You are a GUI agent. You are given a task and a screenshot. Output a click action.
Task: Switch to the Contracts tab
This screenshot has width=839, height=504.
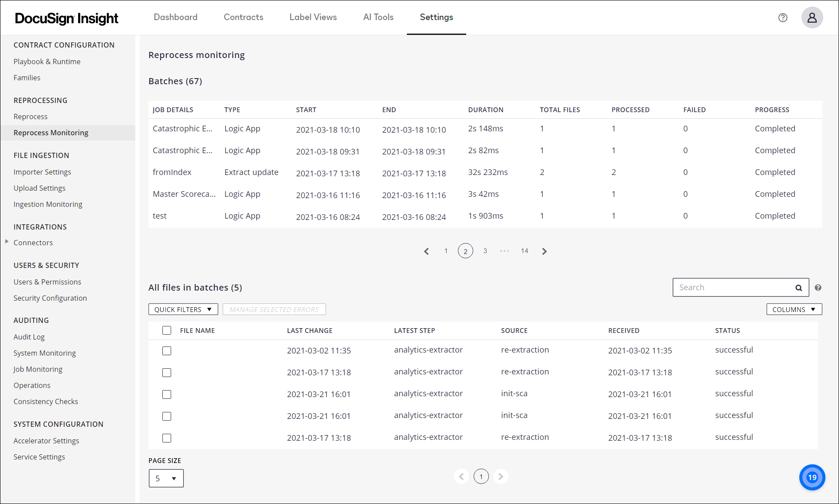point(243,17)
